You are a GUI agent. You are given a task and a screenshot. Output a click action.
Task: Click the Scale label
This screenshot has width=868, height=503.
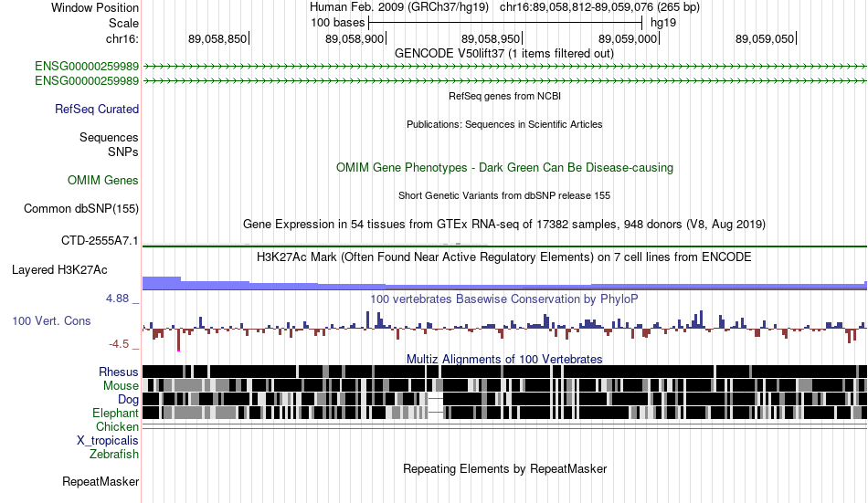click(123, 23)
